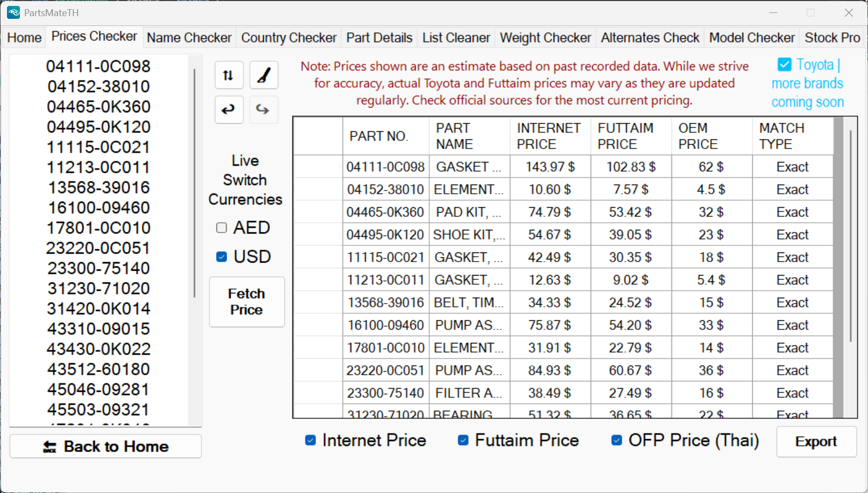Enable the AED currency checkbox
This screenshot has width=868, height=493.
pos(221,228)
